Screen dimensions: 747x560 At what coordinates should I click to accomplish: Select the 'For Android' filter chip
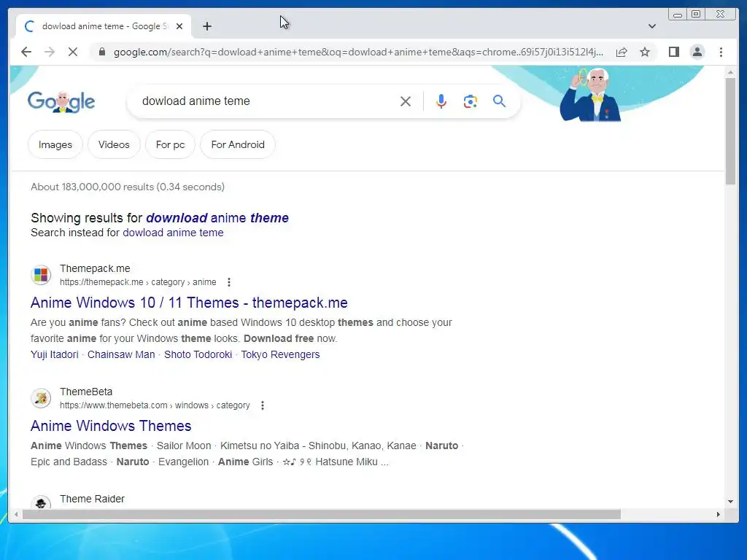coord(238,144)
